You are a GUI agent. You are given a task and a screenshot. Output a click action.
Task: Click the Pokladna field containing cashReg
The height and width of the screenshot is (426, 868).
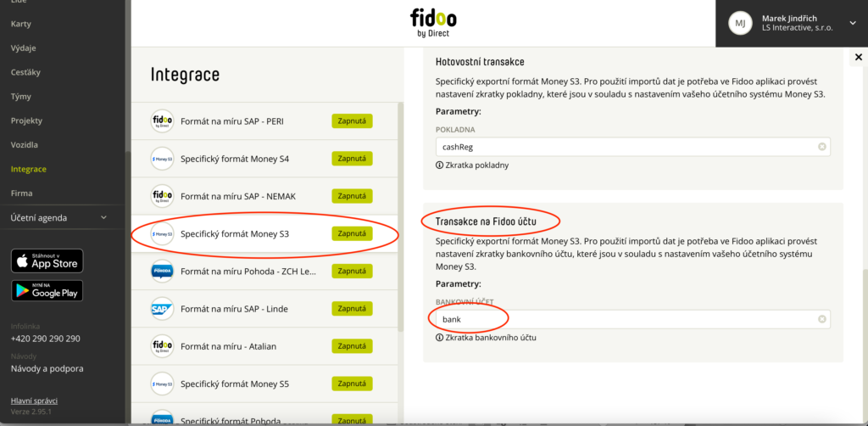[x=632, y=147]
